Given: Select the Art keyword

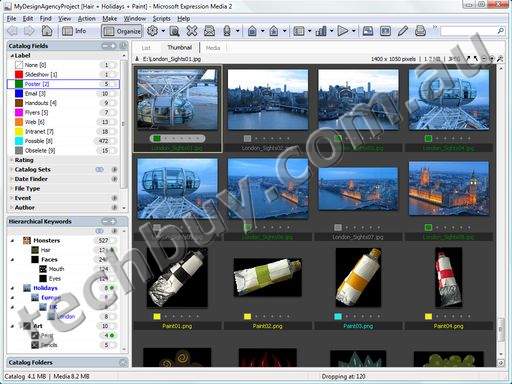Looking at the screenshot, I should pyautogui.click(x=38, y=326).
